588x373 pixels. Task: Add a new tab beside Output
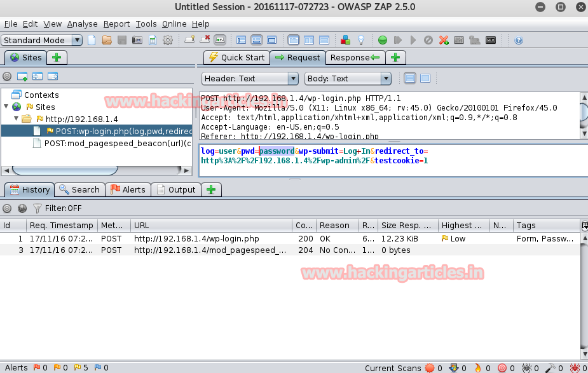click(x=211, y=190)
